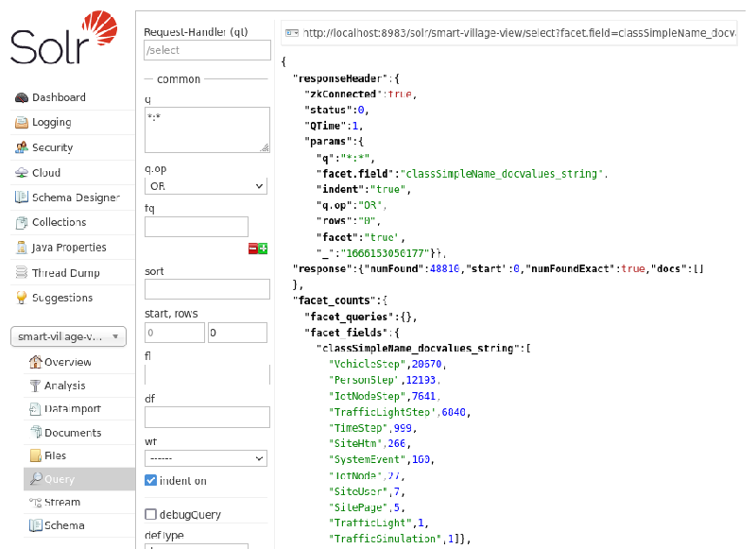Open the wt format dropdown
Viewport: 756px width, 549px height.
(x=206, y=458)
